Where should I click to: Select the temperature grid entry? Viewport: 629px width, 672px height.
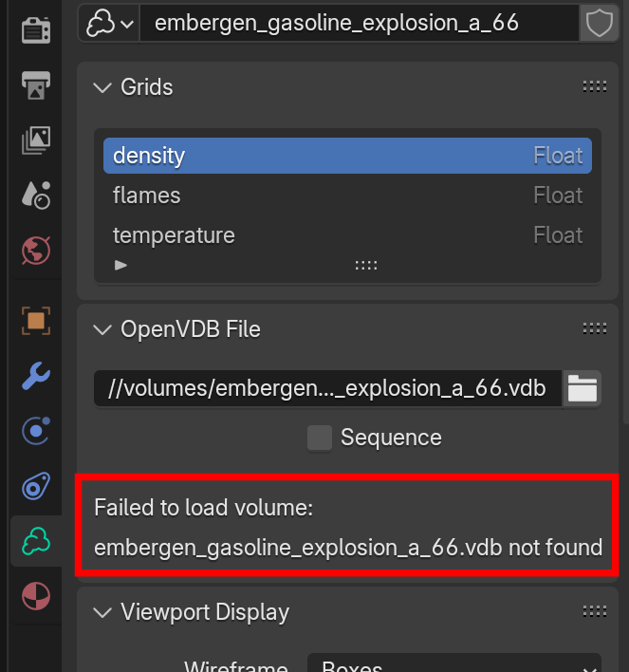click(347, 235)
